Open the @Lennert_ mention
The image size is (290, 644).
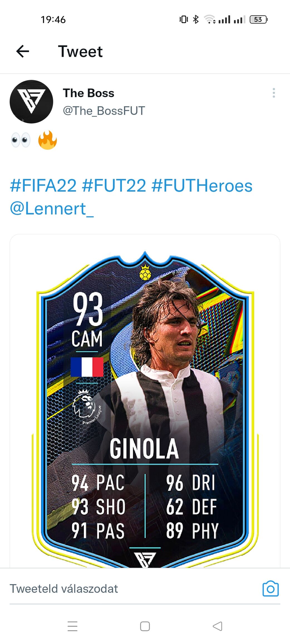(52, 209)
